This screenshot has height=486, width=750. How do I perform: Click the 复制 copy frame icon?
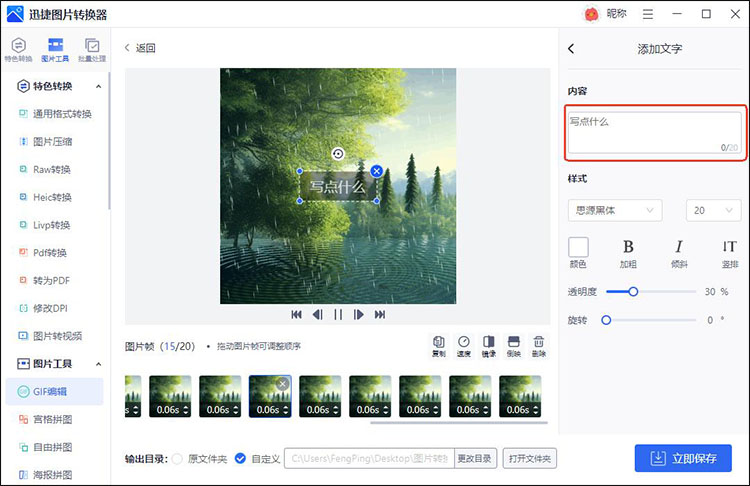439,346
